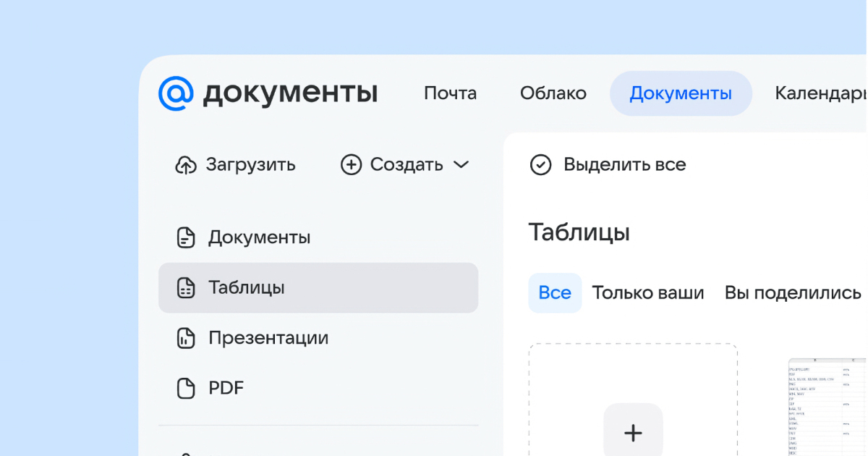Click the cloud upload icon beside Загрузить
The image size is (868, 456).
point(186,165)
